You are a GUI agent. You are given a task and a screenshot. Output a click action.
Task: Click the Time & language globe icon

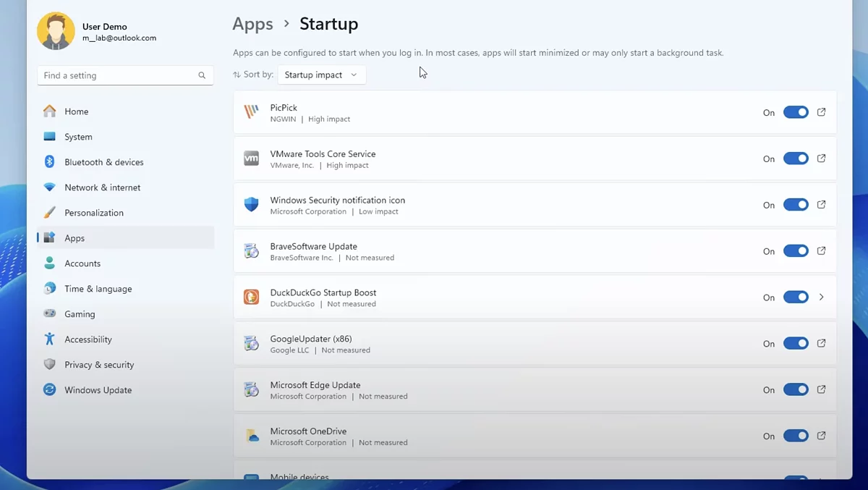49,288
